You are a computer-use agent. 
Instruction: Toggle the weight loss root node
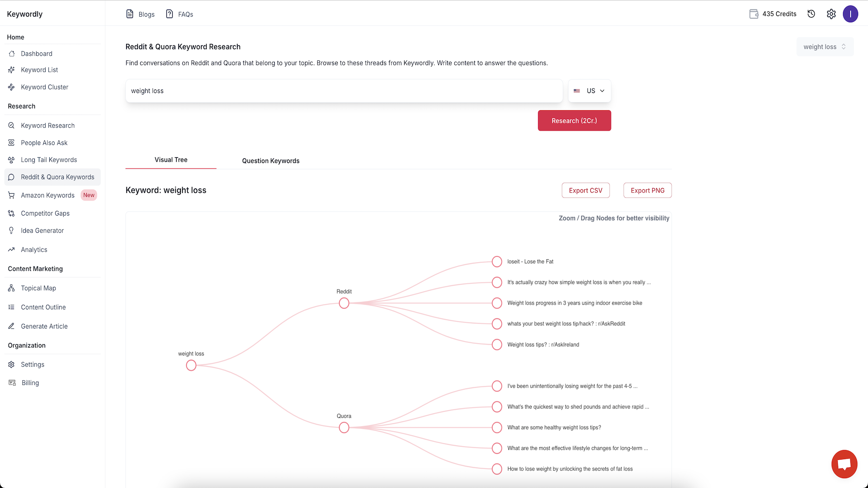pyautogui.click(x=191, y=365)
